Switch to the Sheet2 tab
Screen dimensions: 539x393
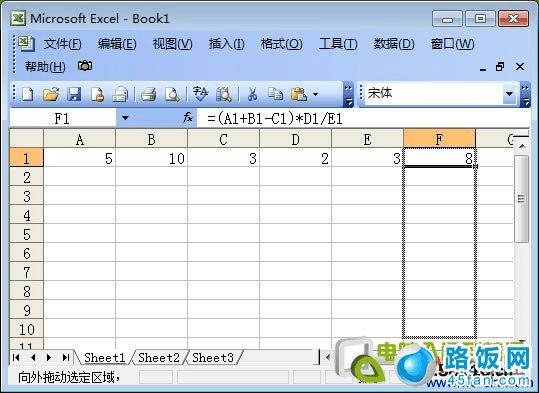[x=159, y=358]
